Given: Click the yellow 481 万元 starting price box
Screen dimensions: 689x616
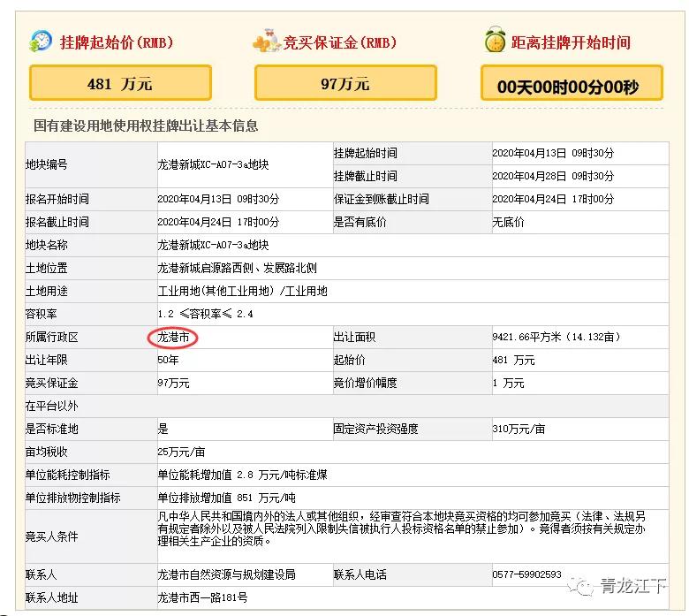Looking at the screenshot, I should click(120, 84).
